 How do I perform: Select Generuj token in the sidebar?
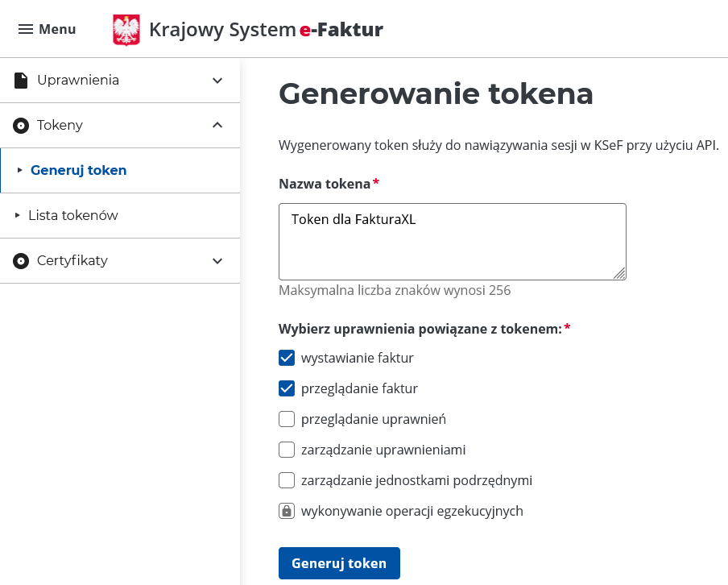click(x=78, y=170)
